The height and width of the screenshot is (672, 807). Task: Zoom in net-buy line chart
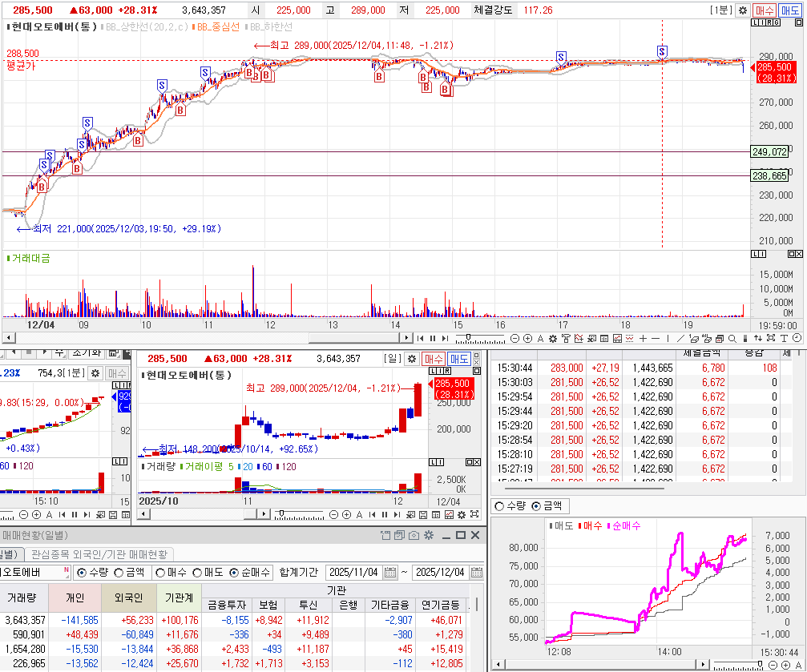coord(785,665)
